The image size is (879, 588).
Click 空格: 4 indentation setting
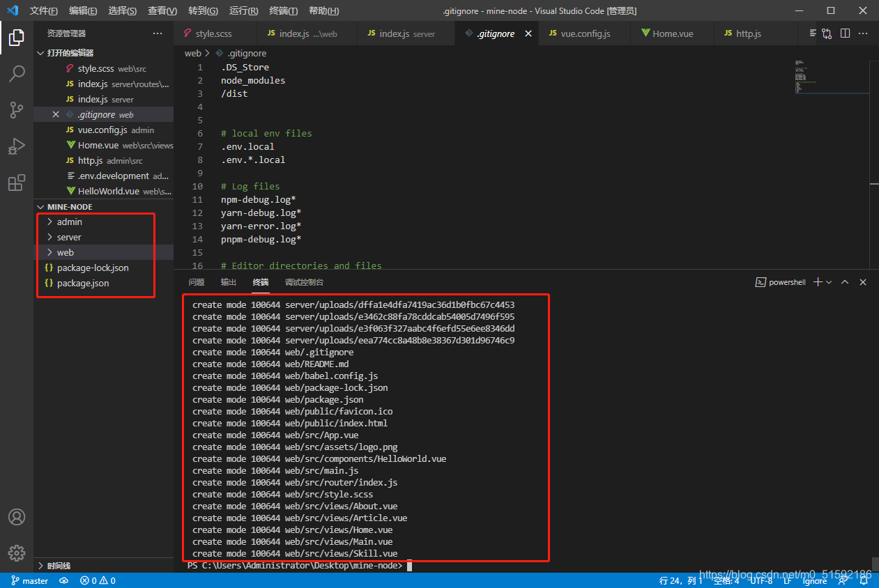[x=726, y=580]
